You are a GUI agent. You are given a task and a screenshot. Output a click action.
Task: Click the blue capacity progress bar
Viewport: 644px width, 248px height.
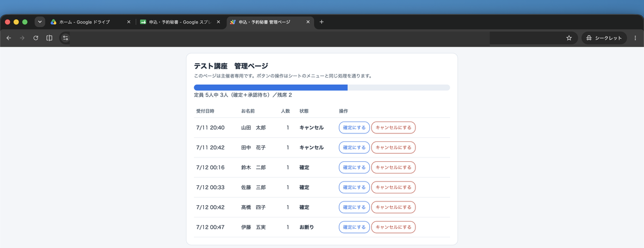270,87
